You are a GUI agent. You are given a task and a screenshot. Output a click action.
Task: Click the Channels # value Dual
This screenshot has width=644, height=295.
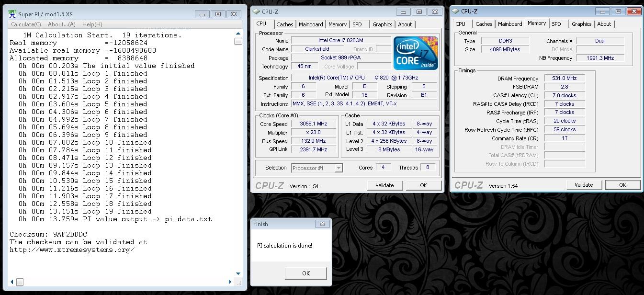pyautogui.click(x=600, y=41)
